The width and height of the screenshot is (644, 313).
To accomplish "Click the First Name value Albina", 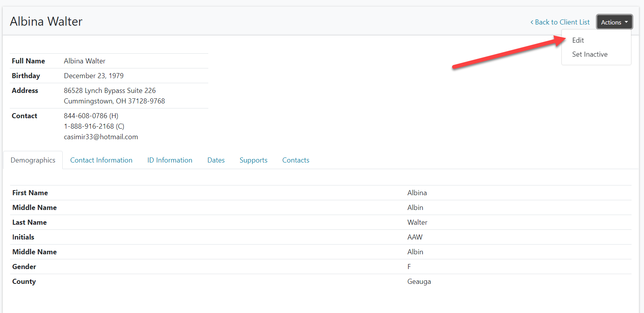I will click(x=417, y=193).
